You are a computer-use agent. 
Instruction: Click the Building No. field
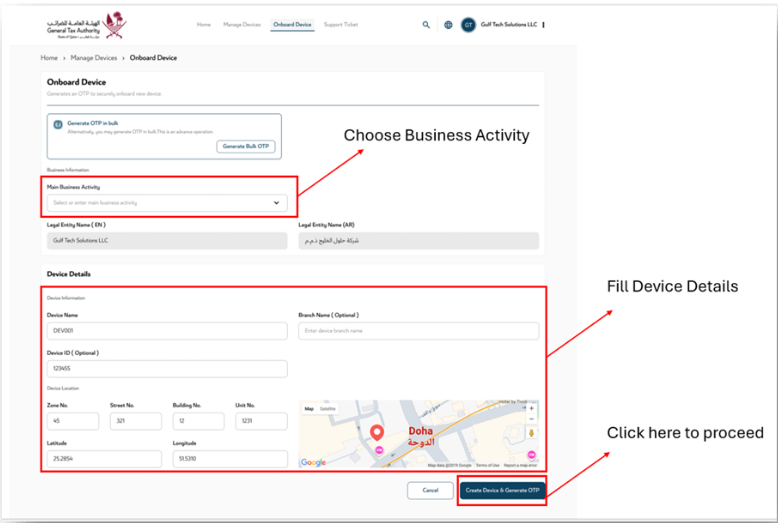tap(198, 421)
